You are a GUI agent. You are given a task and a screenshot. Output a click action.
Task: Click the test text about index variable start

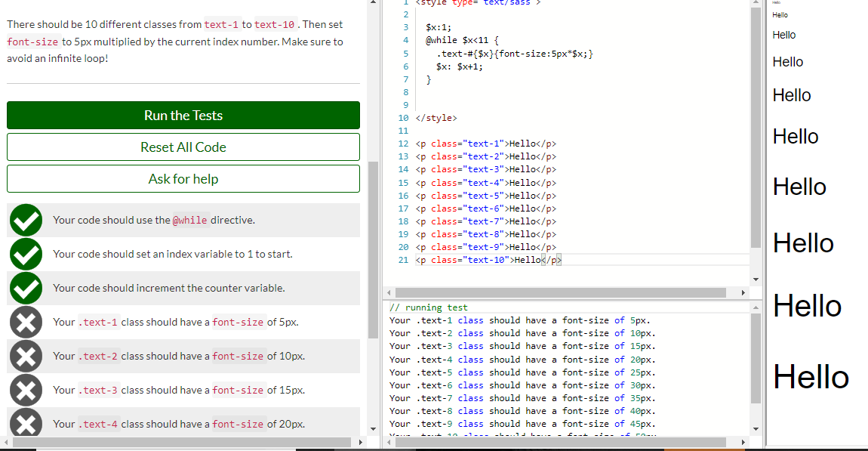(x=173, y=254)
